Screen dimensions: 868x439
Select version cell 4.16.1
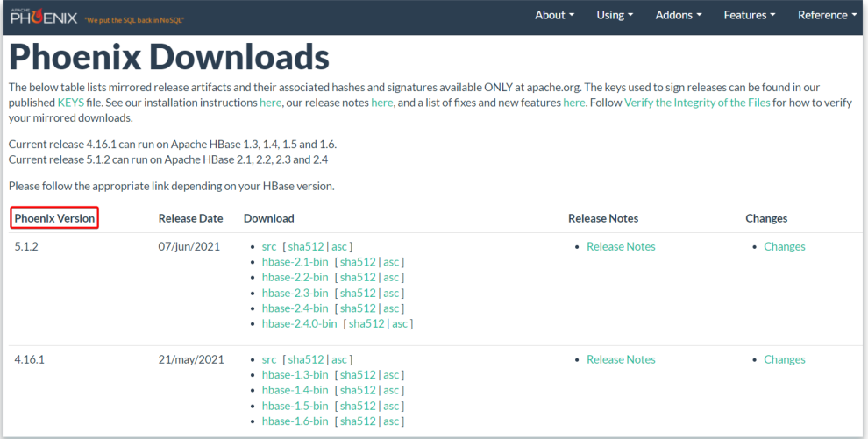click(x=29, y=359)
